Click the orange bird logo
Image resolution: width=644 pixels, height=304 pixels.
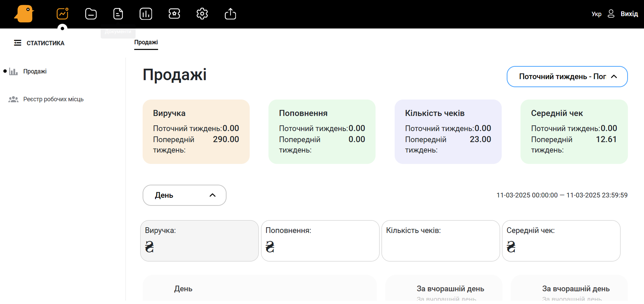tap(24, 14)
